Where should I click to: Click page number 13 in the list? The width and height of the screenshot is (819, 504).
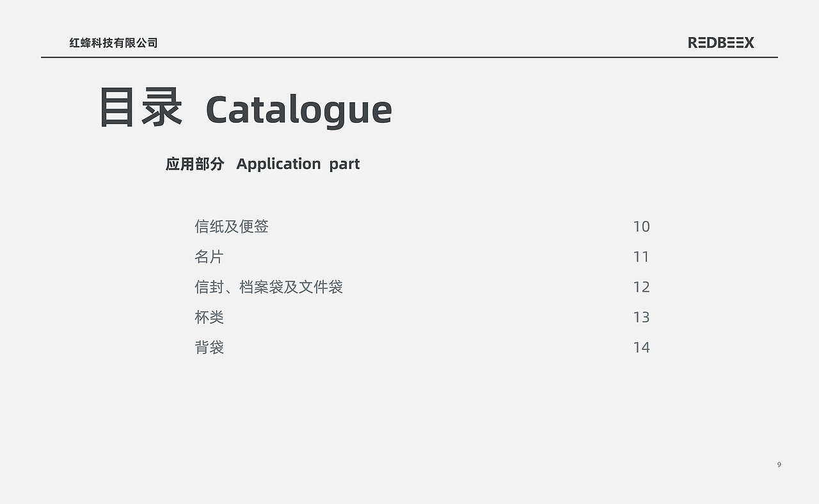pyautogui.click(x=641, y=317)
